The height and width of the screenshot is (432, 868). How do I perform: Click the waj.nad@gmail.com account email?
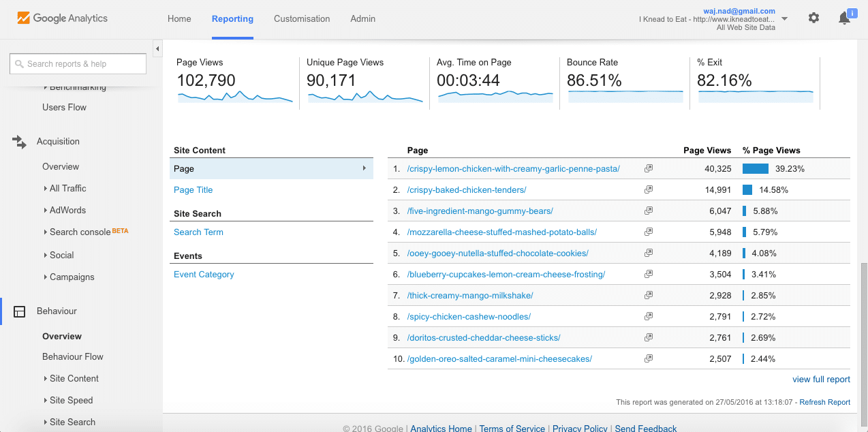pyautogui.click(x=739, y=11)
